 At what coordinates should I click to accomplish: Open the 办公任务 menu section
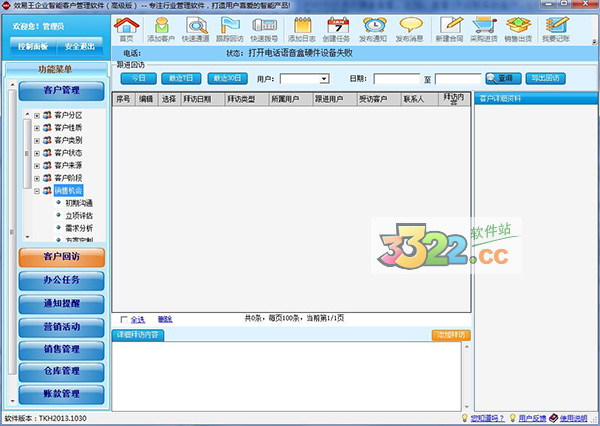[x=62, y=280]
